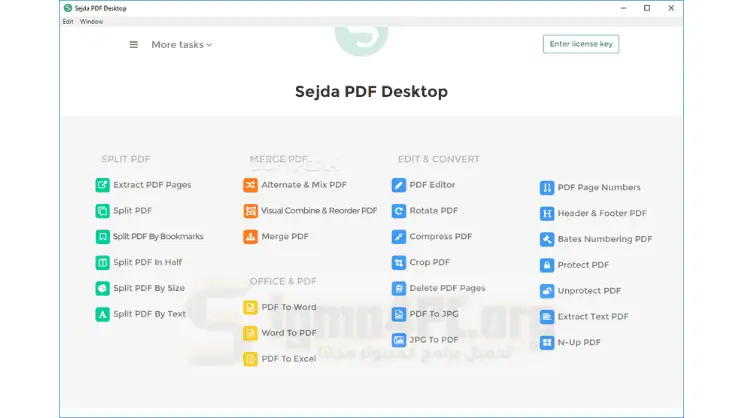The image size is (743, 418).
Task: Click the PDF Editor pencil icon
Action: pyautogui.click(x=399, y=185)
